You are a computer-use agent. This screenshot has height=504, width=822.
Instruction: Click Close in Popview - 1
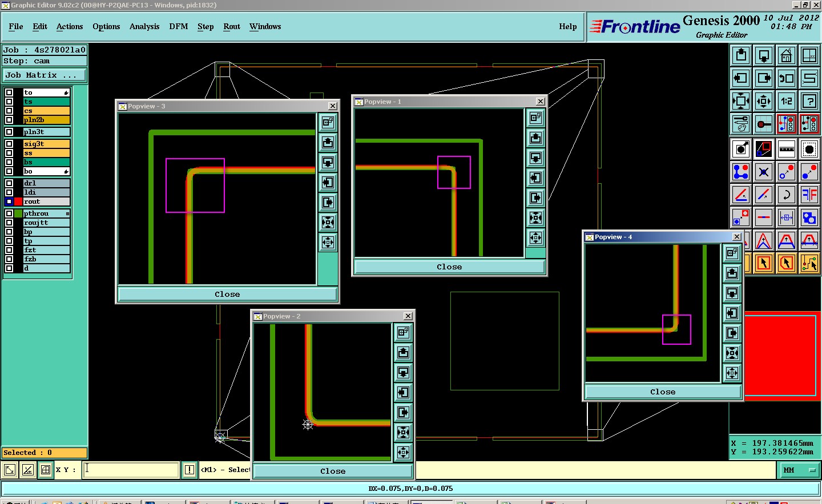click(449, 267)
